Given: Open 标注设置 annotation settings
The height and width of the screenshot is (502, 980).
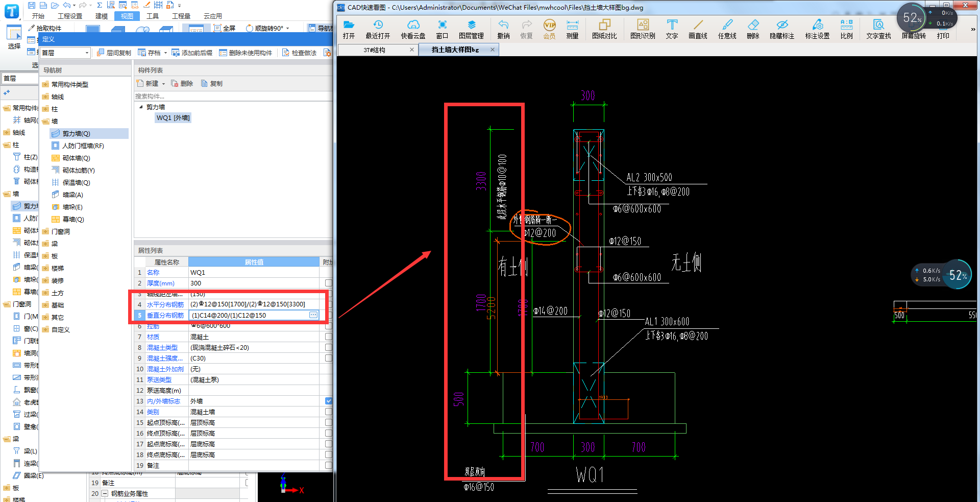Looking at the screenshot, I should tap(817, 29).
